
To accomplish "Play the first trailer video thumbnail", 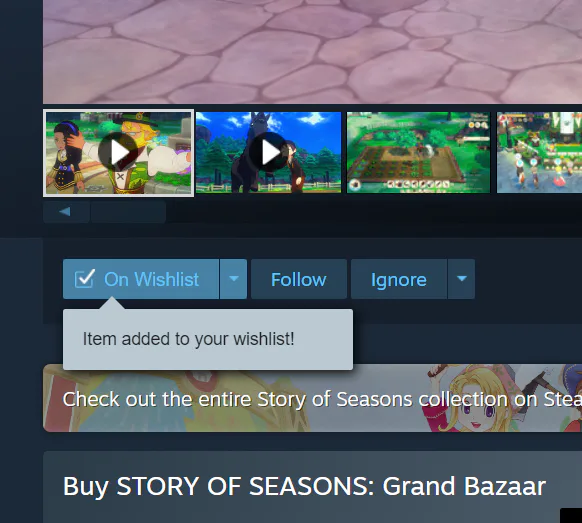I will click(118, 152).
